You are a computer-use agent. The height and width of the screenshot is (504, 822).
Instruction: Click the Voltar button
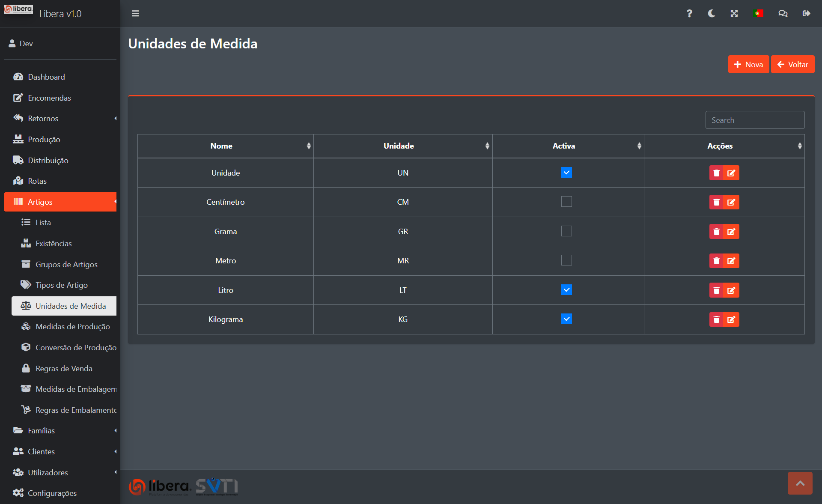tap(792, 65)
